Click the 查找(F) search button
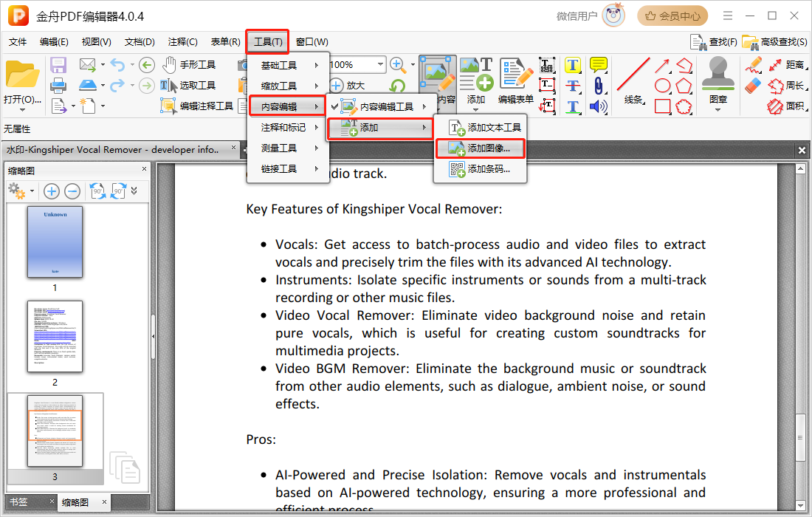812x517 pixels. pyautogui.click(x=714, y=42)
